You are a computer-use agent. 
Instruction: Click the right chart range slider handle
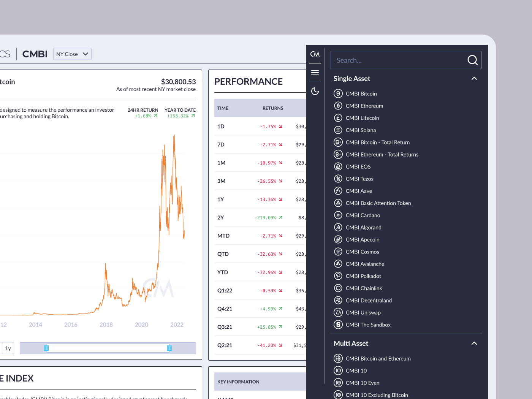click(169, 348)
